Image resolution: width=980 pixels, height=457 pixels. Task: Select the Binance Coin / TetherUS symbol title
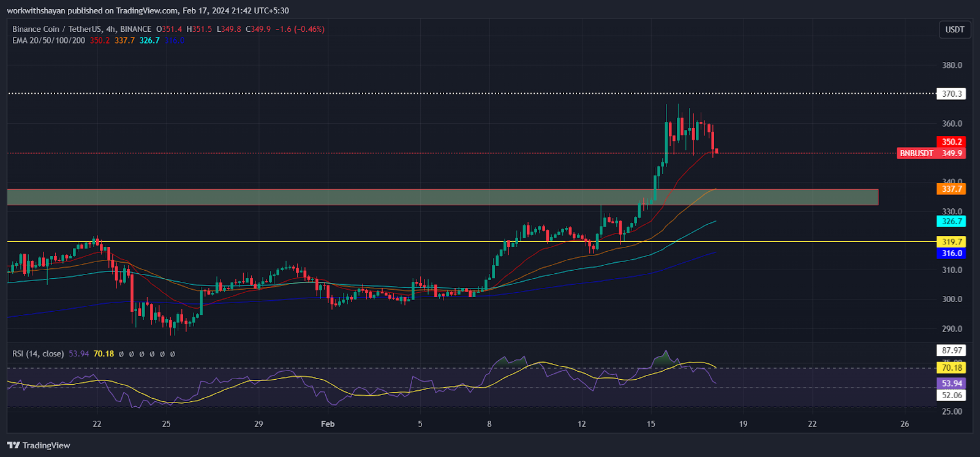[x=58, y=29]
